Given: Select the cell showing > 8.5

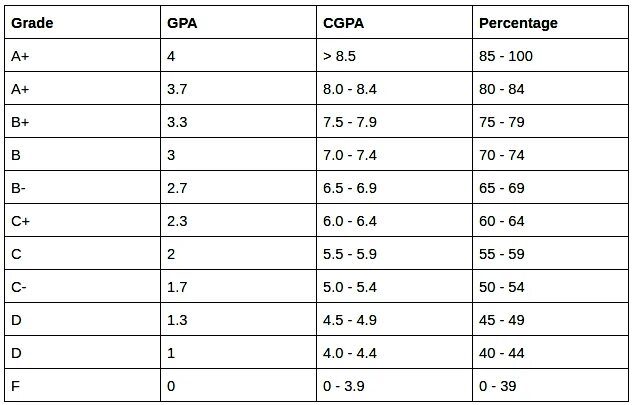Looking at the screenshot, I should (x=395, y=56).
